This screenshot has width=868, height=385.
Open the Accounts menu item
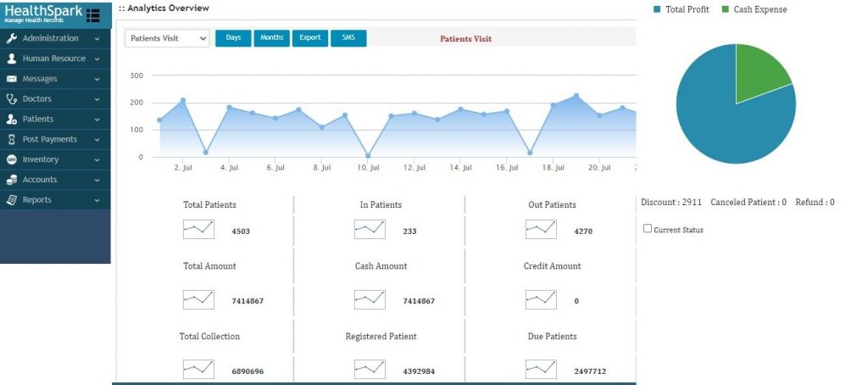pos(55,180)
